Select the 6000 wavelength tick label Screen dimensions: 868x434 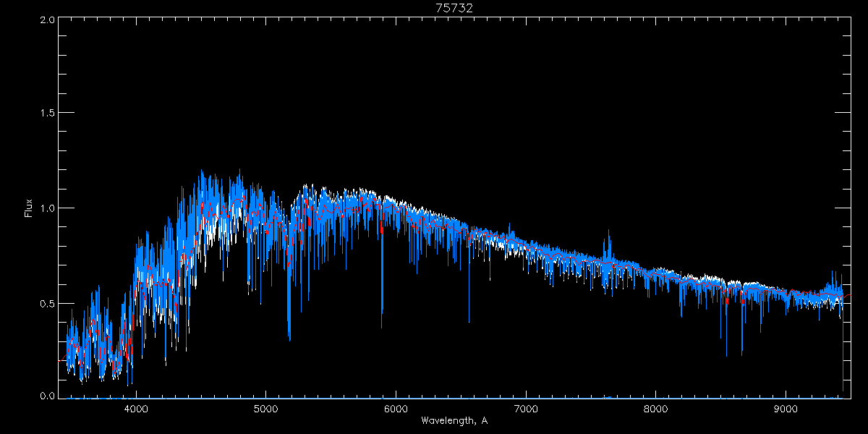(396, 408)
